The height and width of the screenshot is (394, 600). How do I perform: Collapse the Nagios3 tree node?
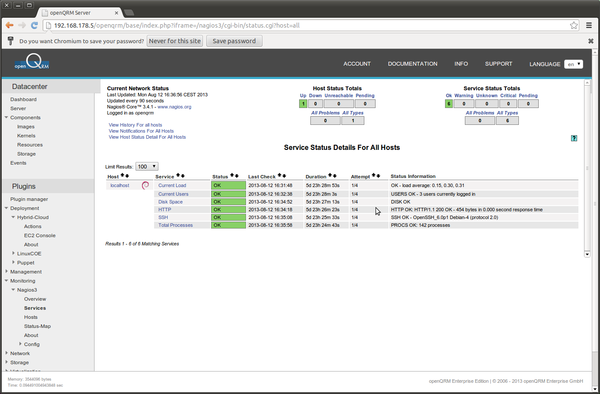13,290
